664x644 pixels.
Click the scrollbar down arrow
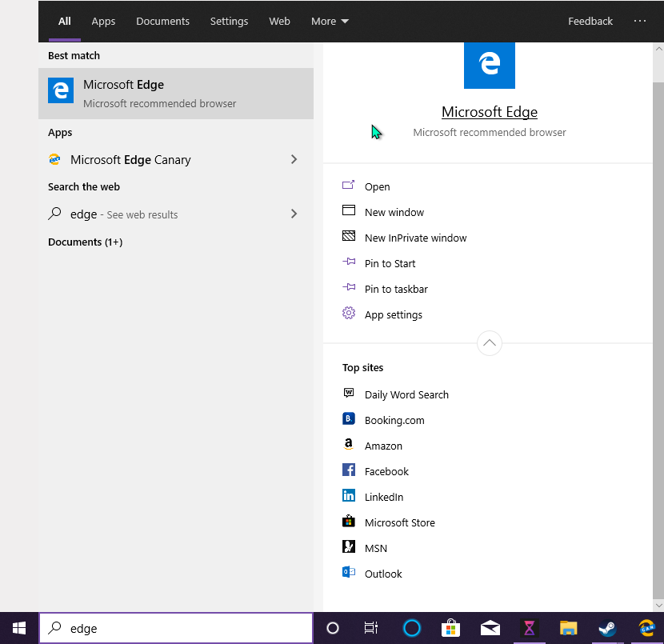tap(658, 606)
